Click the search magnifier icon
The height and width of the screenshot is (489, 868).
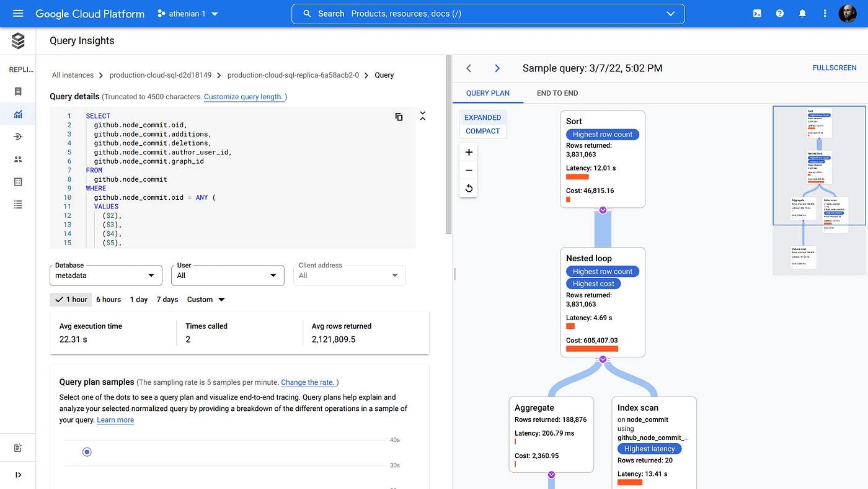(307, 14)
